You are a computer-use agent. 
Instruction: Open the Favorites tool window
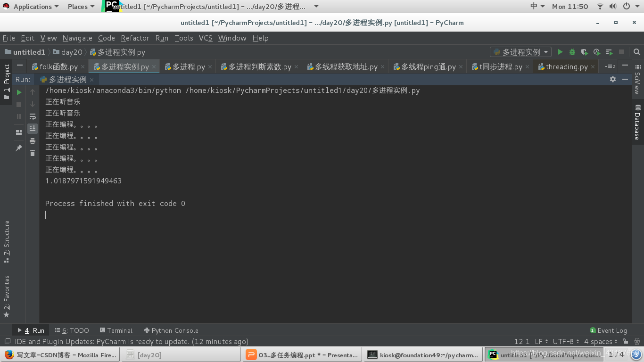[6, 296]
